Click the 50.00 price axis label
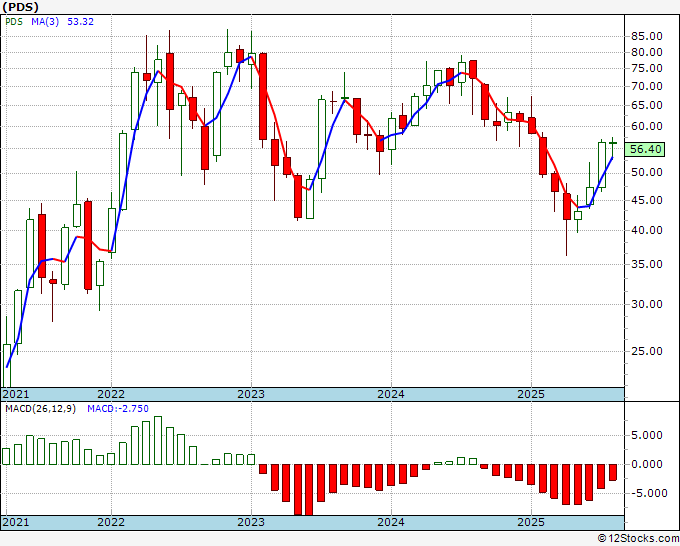This screenshot has height=546, width=680. click(x=647, y=173)
